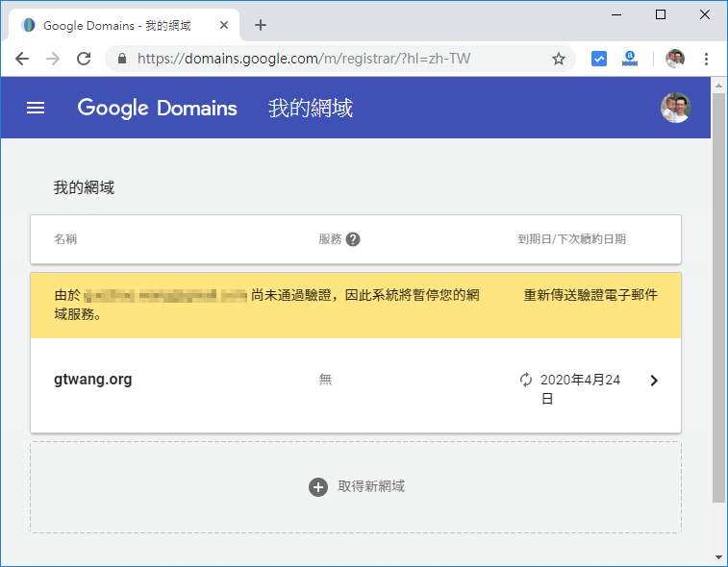Bookmark this page with star icon
Image resolution: width=728 pixels, height=567 pixels.
558,59
